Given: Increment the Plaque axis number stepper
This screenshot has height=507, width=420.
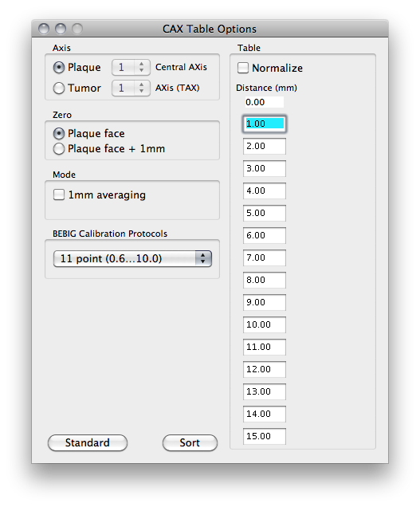Looking at the screenshot, I should 141,65.
